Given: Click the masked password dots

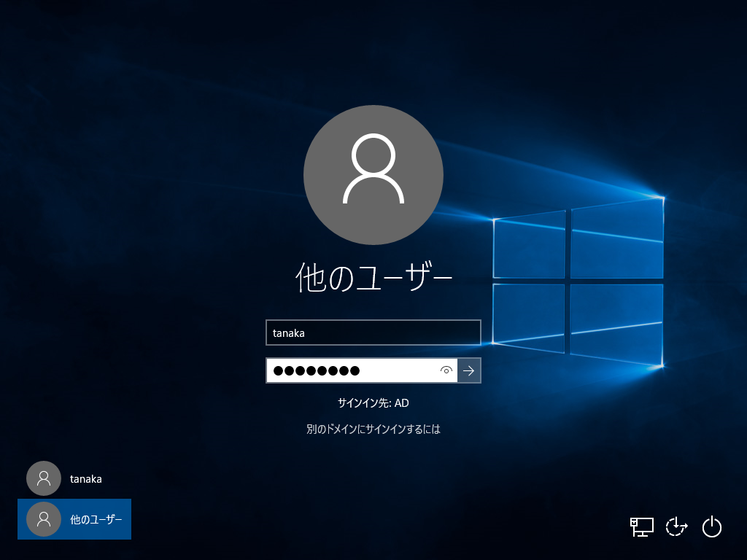Looking at the screenshot, I should point(317,370).
